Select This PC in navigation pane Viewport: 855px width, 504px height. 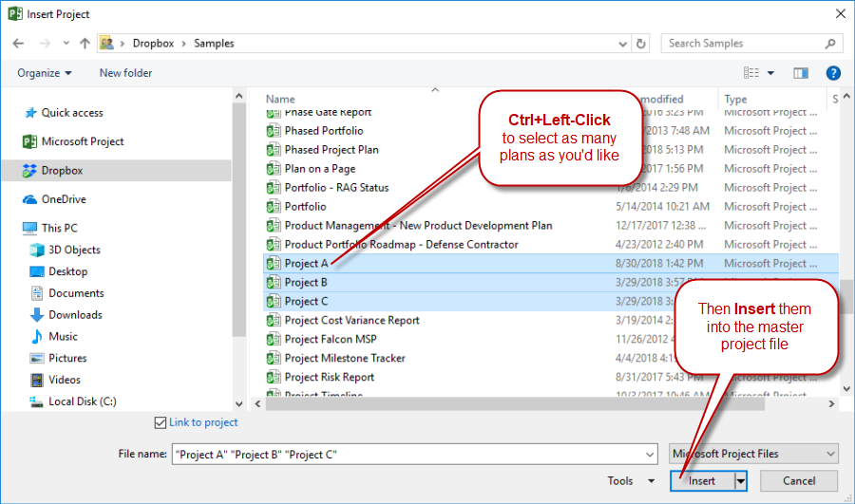(60, 228)
